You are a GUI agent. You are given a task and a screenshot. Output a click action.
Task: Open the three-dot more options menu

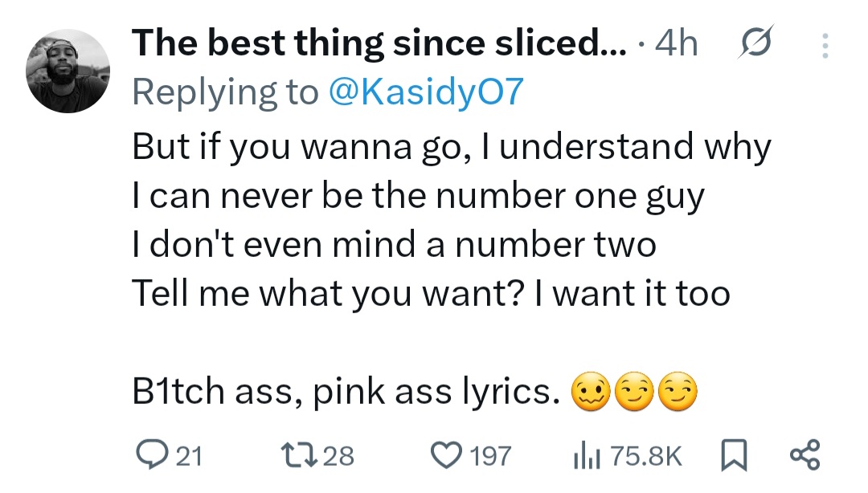point(823,47)
